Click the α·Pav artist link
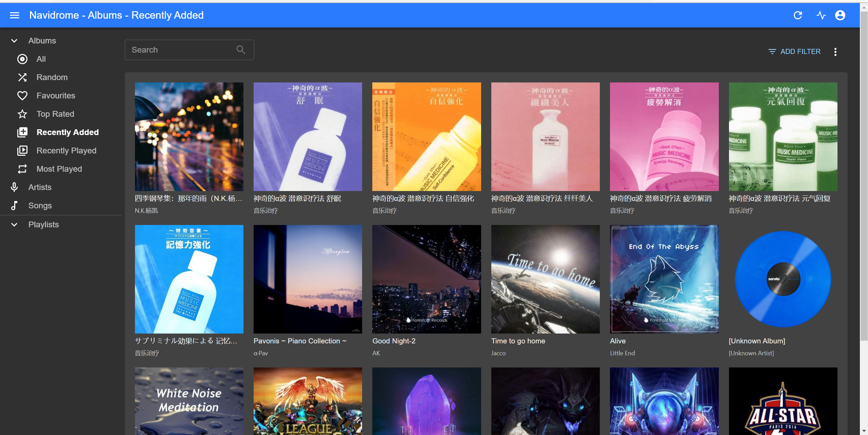The height and width of the screenshot is (435, 868). pyautogui.click(x=261, y=353)
